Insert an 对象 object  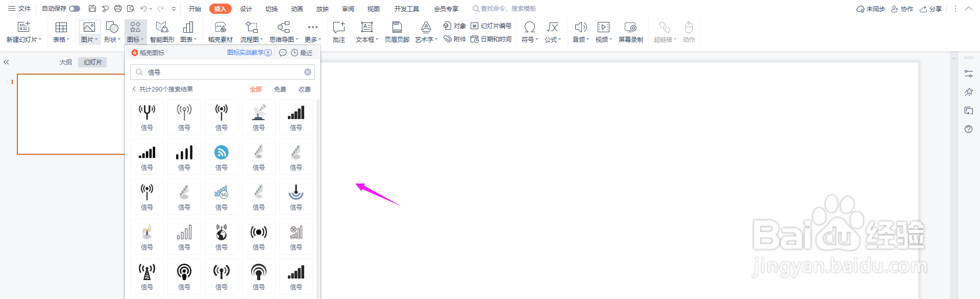pos(455,26)
